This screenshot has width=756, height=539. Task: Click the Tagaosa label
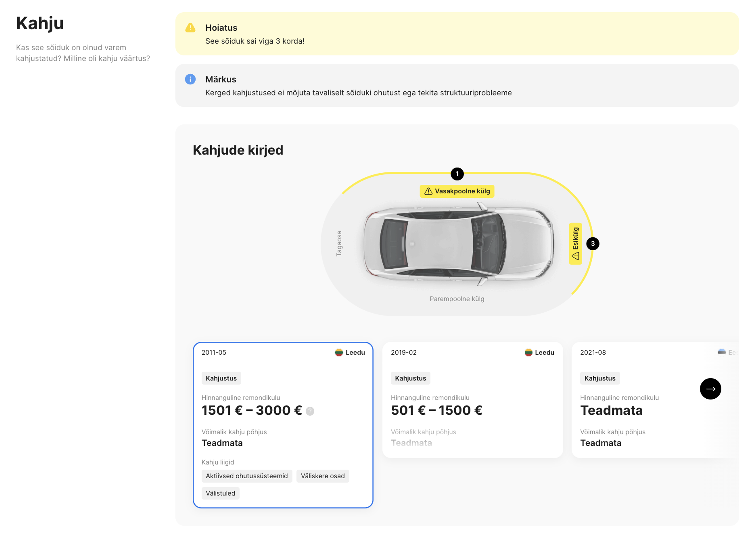click(339, 244)
